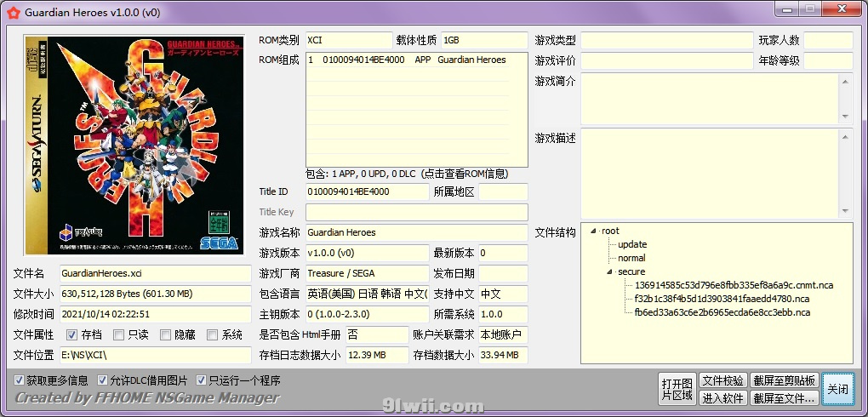Uncheck 允许DLC借用图片 option
868x417 pixels.
click(x=102, y=380)
